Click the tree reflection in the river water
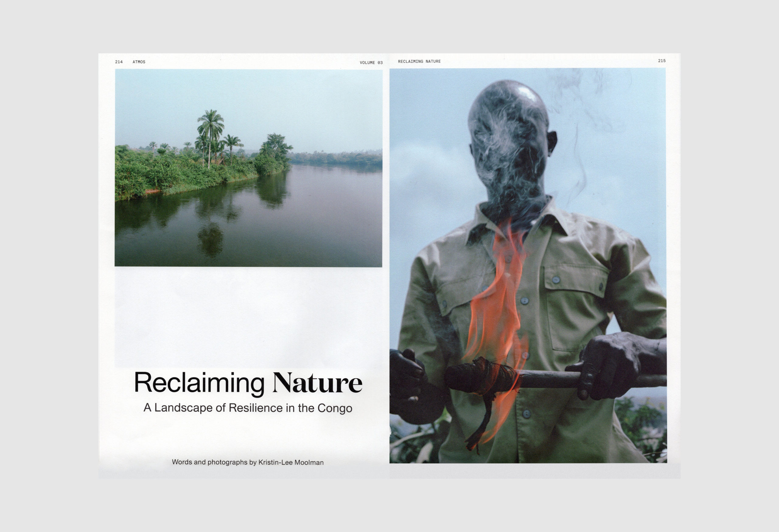 [211, 240]
